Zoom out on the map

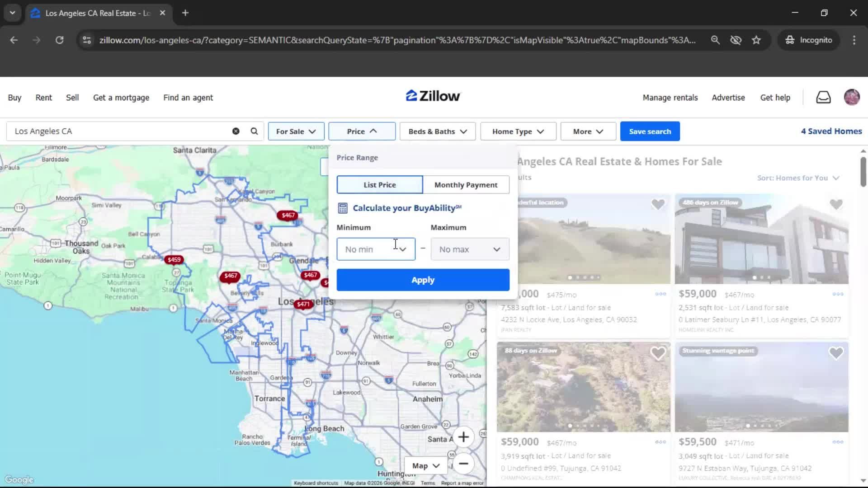pyautogui.click(x=463, y=464)
